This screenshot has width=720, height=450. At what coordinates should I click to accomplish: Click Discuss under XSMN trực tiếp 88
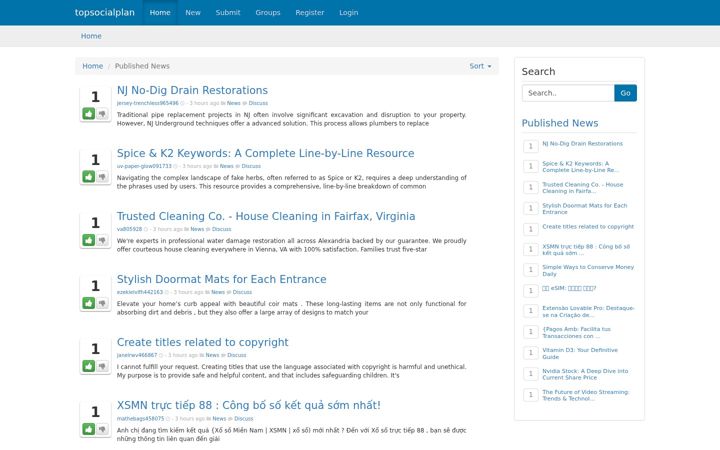coord(244,419)
